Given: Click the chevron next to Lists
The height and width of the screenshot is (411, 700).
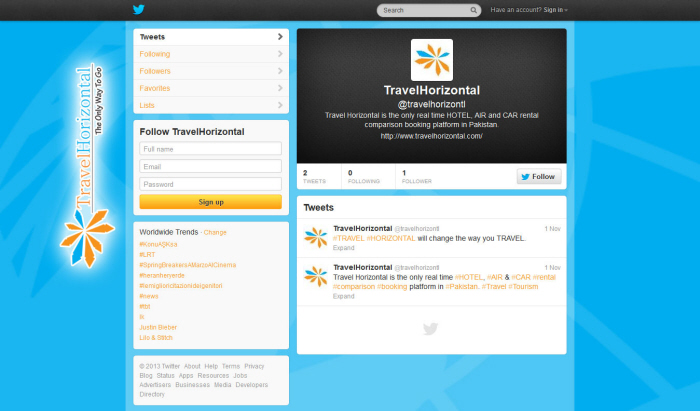Looking at the screenshot, I should click(x=280, y=105).
